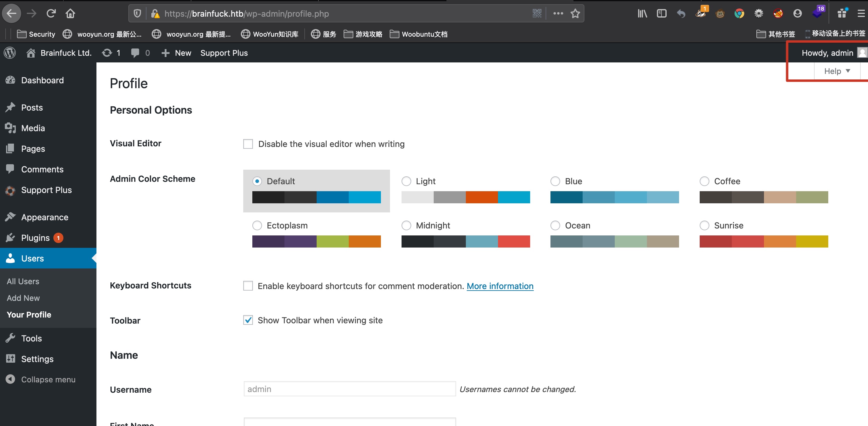Click the Sunrise scheme color swatch bar

[x=764, y=241]
